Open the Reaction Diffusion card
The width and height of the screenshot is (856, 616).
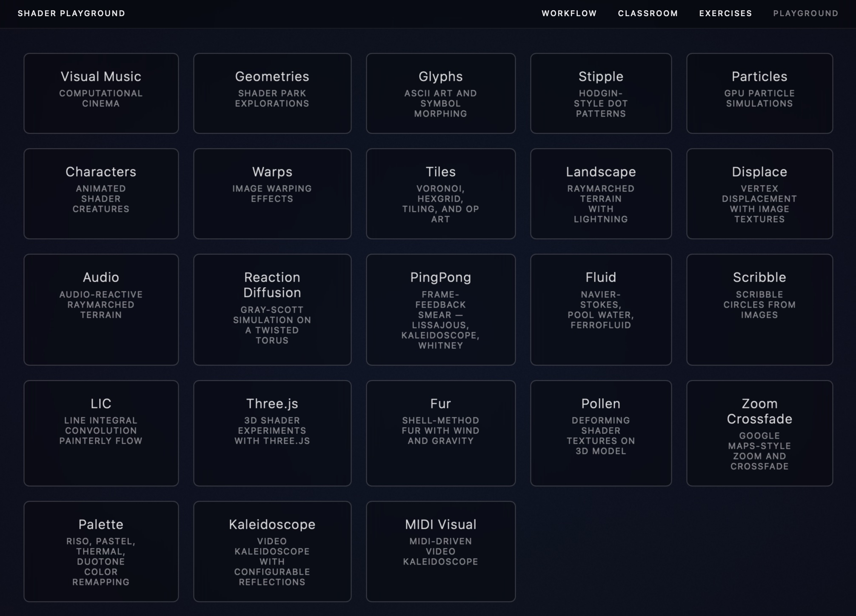[272, 309]
